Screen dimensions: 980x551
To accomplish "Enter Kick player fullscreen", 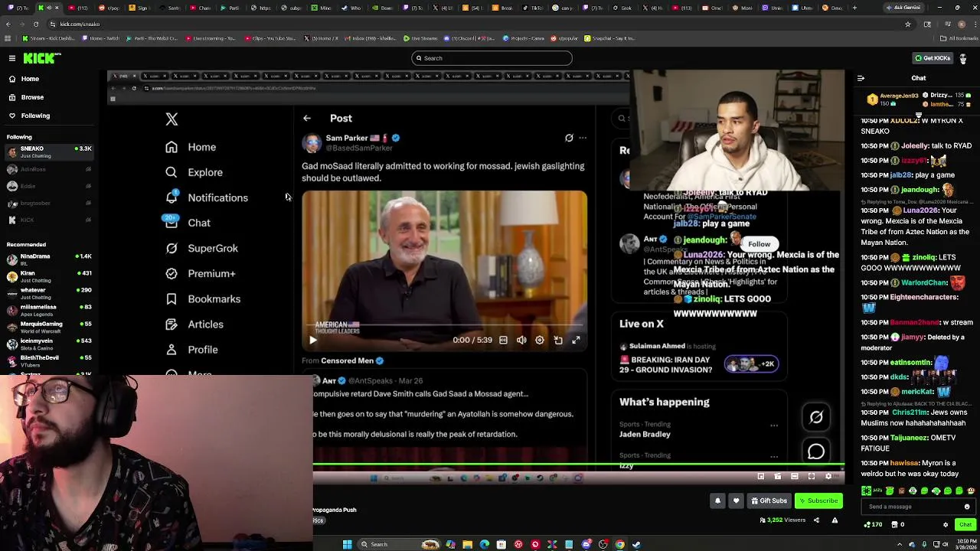I will tap(812, 476).
